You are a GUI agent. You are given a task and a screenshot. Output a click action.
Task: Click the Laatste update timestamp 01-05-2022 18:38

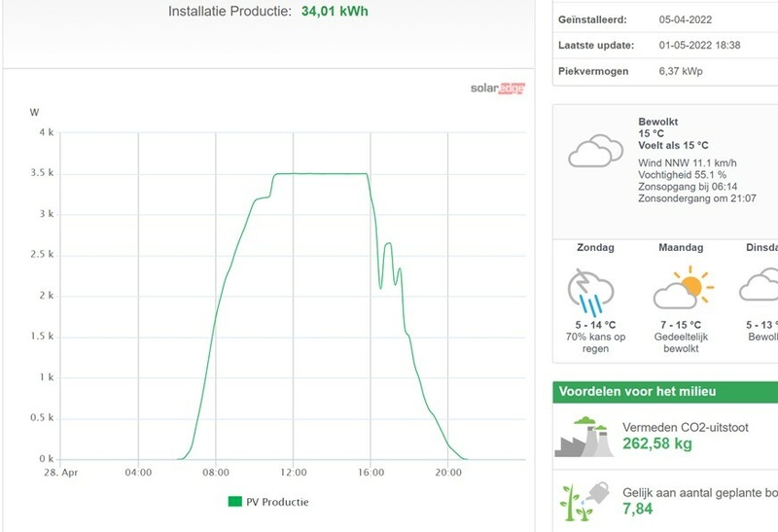pos(699,45)
